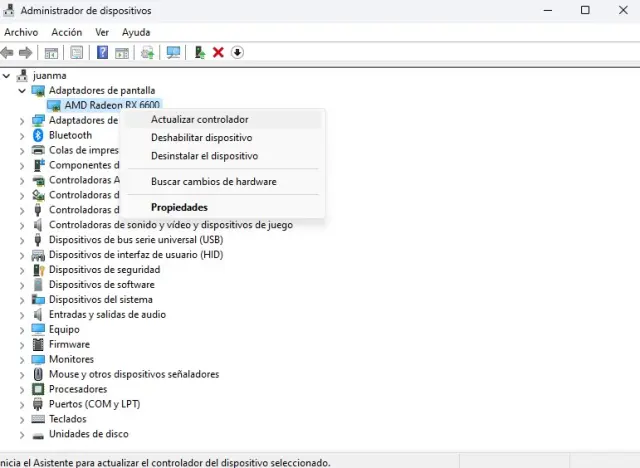Click the Properties sheet toolbar icon
The width and height of the screenshot is (640, 468).
[77, 52]
